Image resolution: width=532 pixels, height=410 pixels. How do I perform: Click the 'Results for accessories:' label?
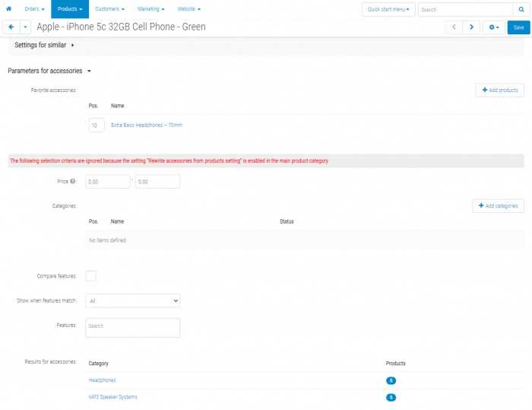(51, 361)
